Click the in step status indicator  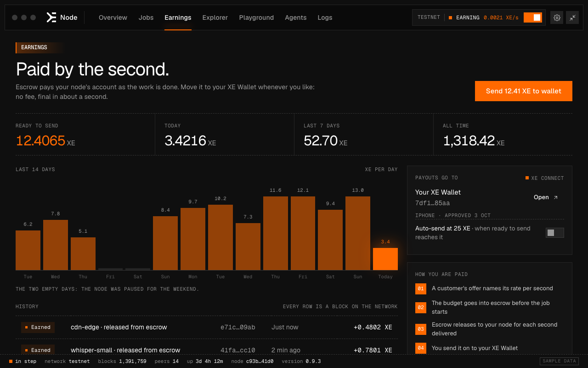point(23,361)
